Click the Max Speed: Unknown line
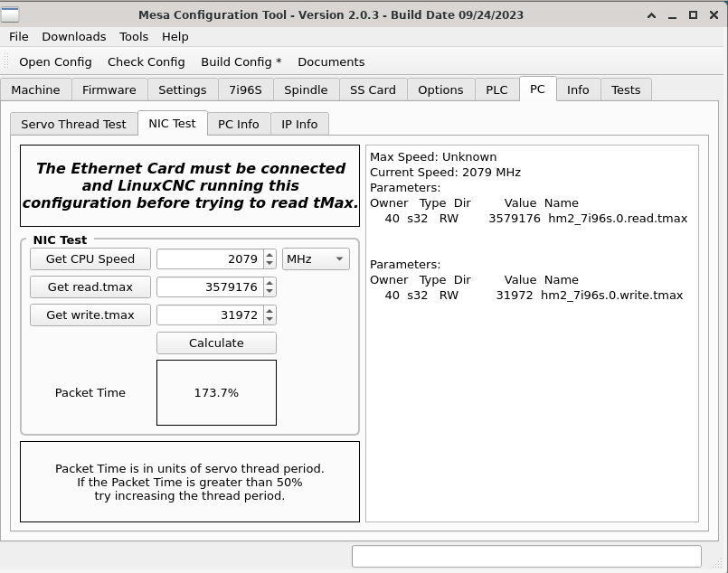 [433, 157]
